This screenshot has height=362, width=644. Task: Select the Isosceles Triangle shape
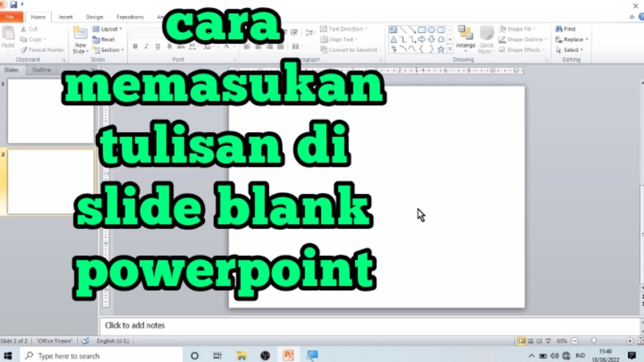393,39
